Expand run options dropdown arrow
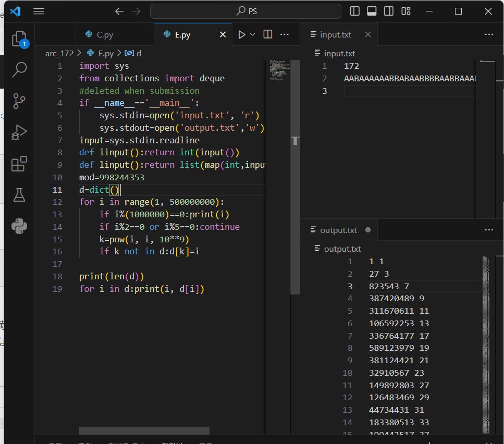The image size is (504, 444). pyautogui.click(x=253, y=34)
